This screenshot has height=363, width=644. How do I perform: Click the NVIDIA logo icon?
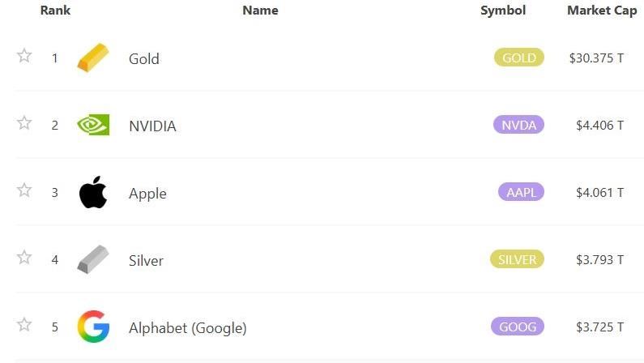tap(92, 126)
